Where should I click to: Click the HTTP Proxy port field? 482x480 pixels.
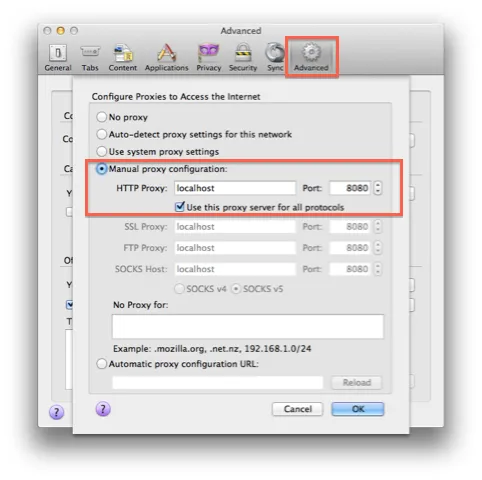[350, 188]
